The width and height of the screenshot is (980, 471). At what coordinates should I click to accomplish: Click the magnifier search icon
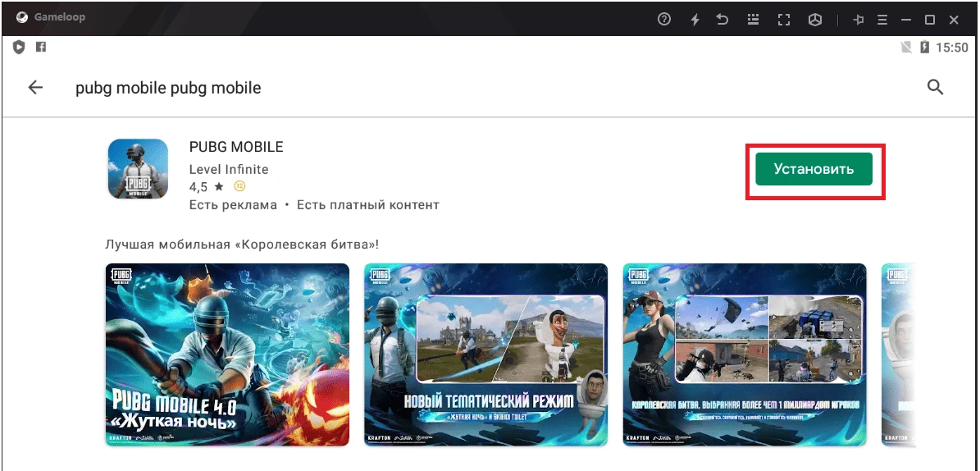pyautogui.click(x=935, y=88)
